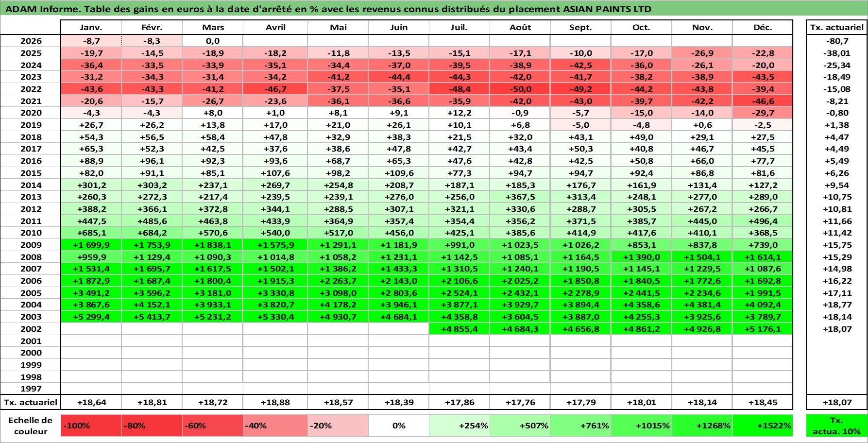Select cell -50,0 in 2022 row

tap(520, 89)
